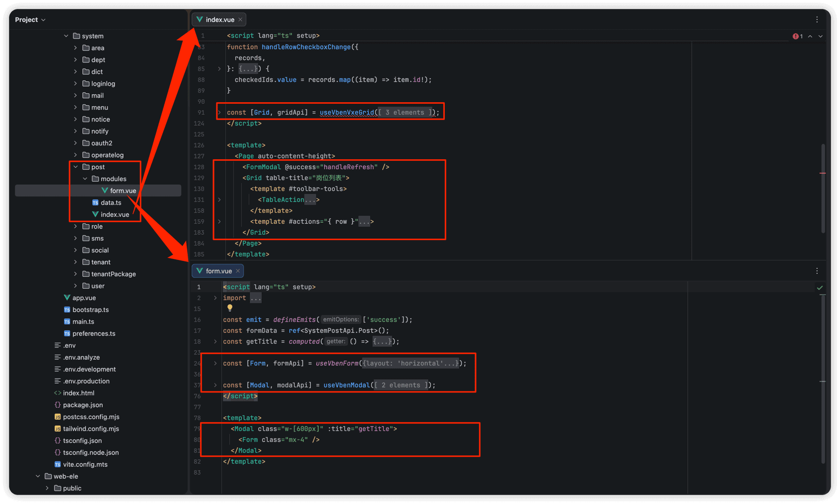Expand the public folder
The width and height of the screenshot is (840, 504).
(x=47, y=488)
